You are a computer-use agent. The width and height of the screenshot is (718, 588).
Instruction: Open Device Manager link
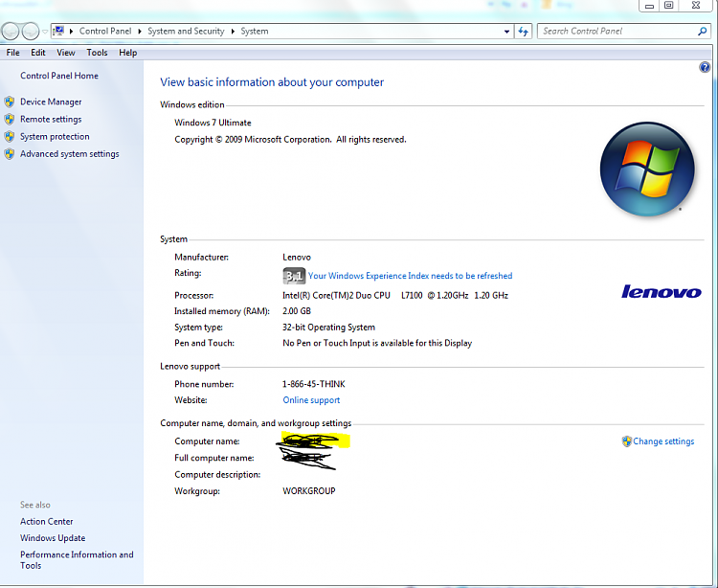(x=51, y=102)
